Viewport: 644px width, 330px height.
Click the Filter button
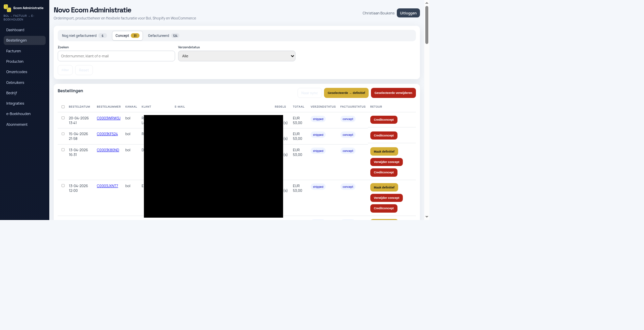65,70
